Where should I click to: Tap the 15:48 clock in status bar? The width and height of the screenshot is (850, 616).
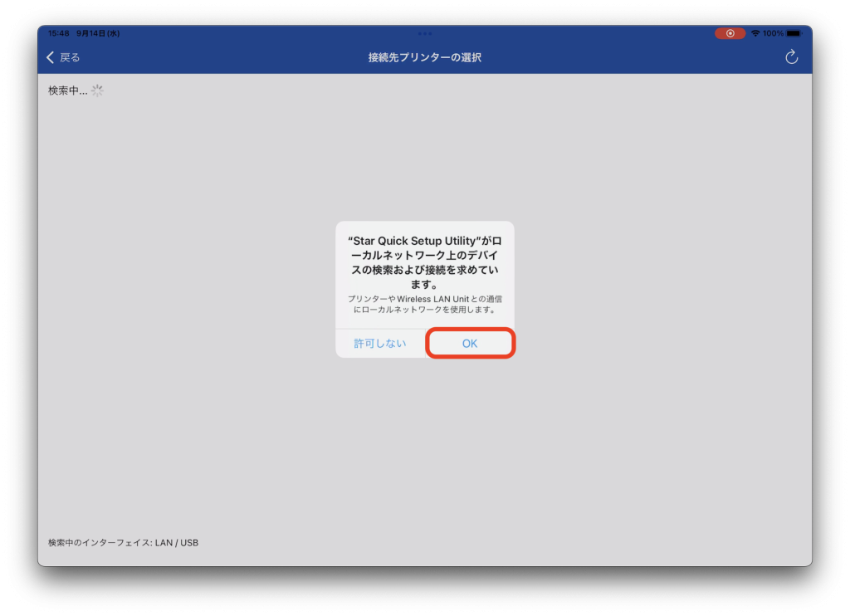point(59,33)
